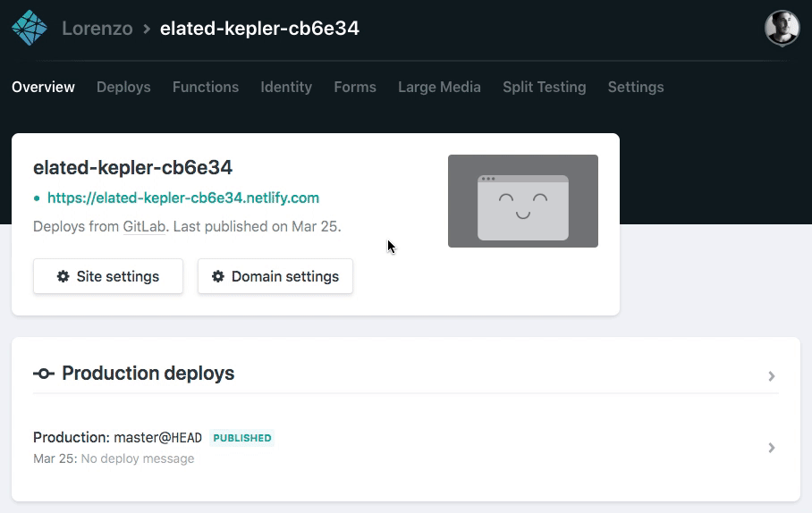Click the Netlify logo icon

30,28
